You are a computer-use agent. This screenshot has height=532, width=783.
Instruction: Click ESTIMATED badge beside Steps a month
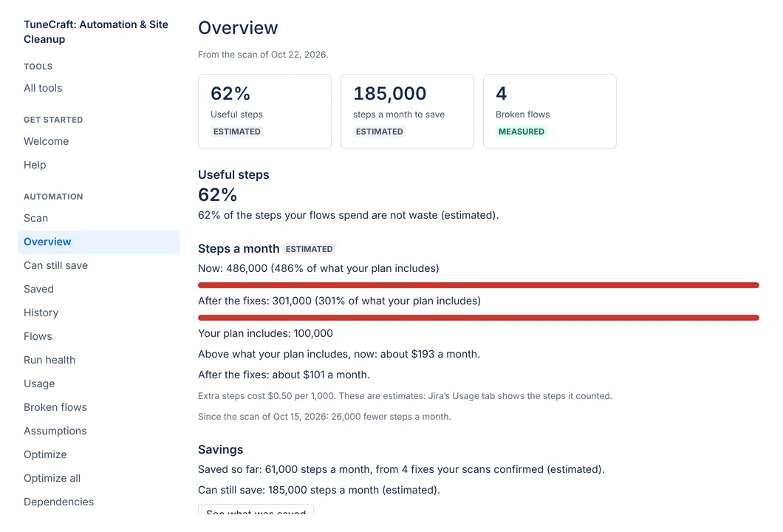309,249
